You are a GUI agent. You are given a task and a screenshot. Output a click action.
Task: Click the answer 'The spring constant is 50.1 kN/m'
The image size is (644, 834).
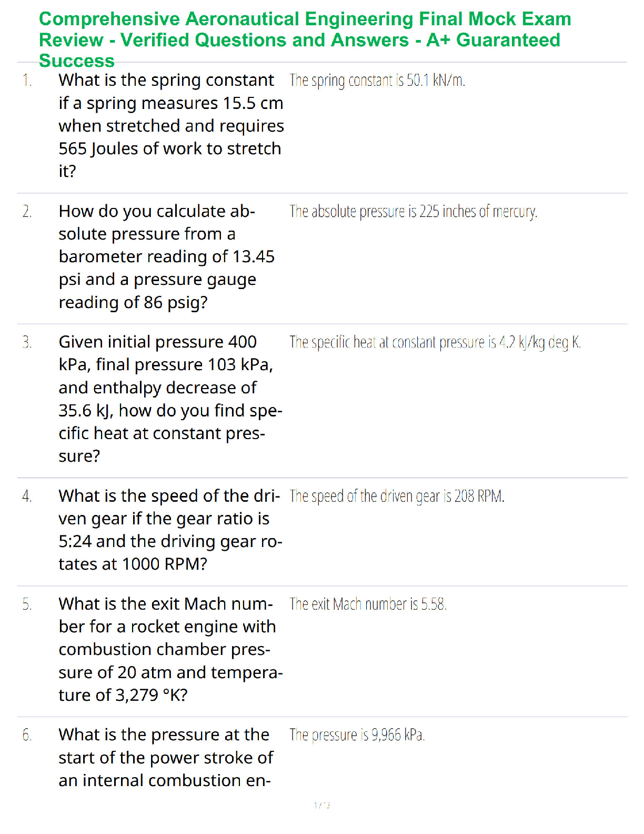coord(377,81)
